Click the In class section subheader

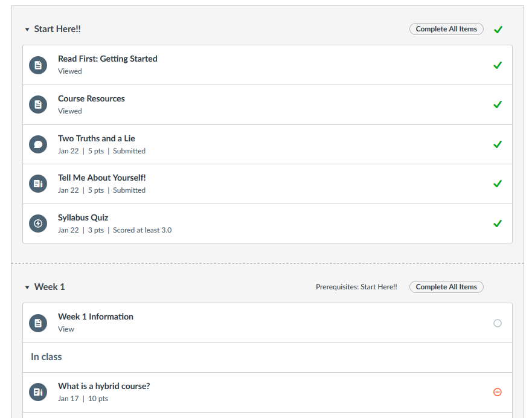pyautogui.click(x=46, y=357)
